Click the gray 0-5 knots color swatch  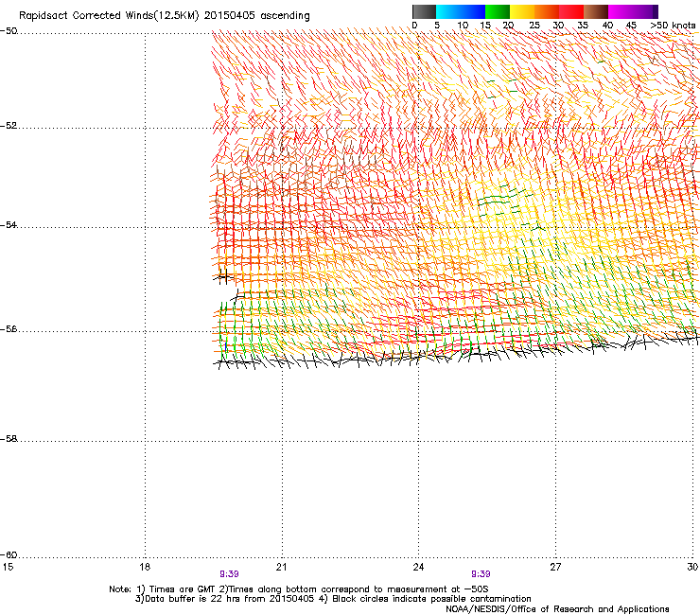[424, 11]
